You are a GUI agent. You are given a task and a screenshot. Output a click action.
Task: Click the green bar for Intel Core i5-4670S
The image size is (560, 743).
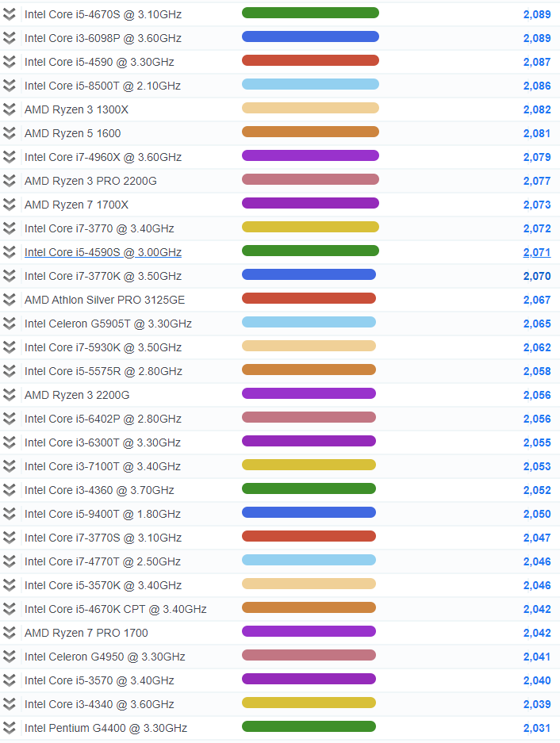coord(310,13)
